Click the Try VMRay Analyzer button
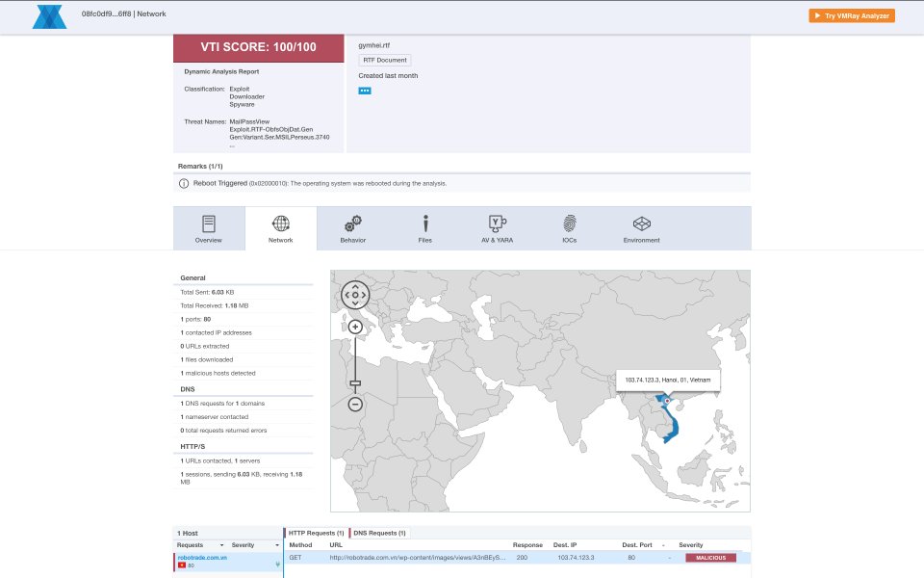The image size is (924, 578). tap(851, 15)
